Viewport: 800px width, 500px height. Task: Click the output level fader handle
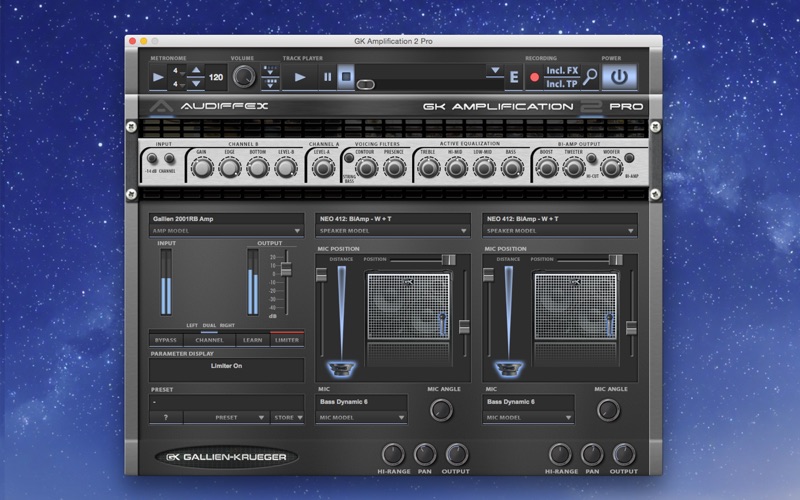[286, 270]
